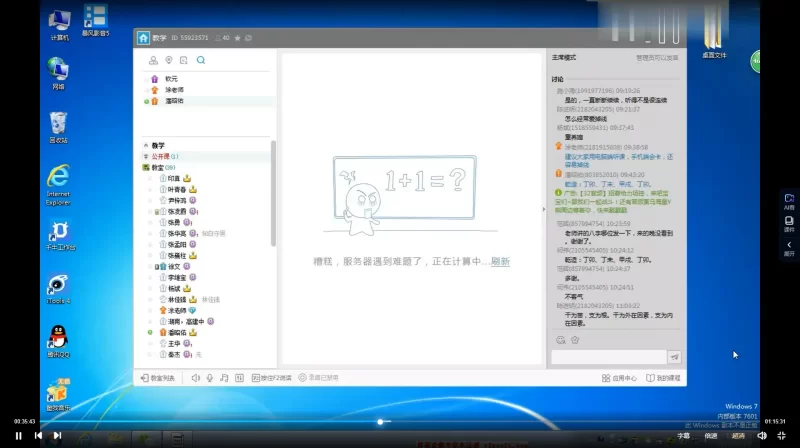The image size is (800, 448).
Task: Toggle 录音已禁用 recording option
Action: pyautogui.click(x=320, y=378)
